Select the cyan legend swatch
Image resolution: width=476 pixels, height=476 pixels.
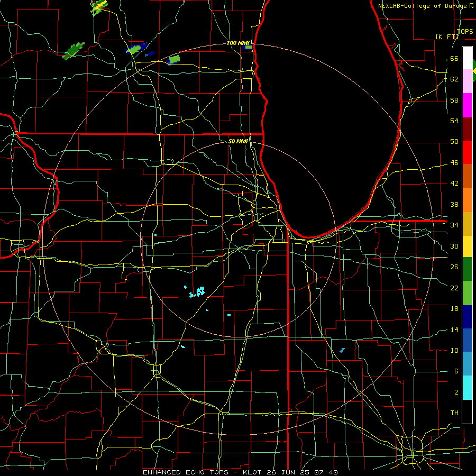coord(467,388)
